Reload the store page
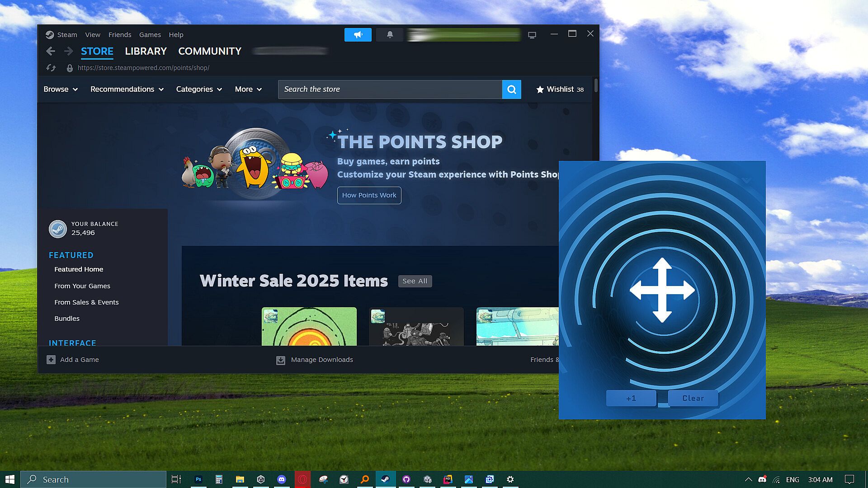Image resolution: width=868 pixels, height=488 pixels. click(x=51, y=68)
